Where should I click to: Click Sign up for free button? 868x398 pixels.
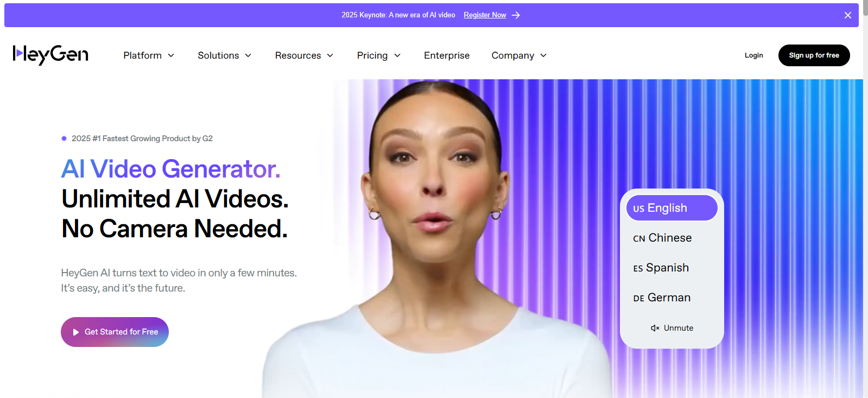point(814,55)
